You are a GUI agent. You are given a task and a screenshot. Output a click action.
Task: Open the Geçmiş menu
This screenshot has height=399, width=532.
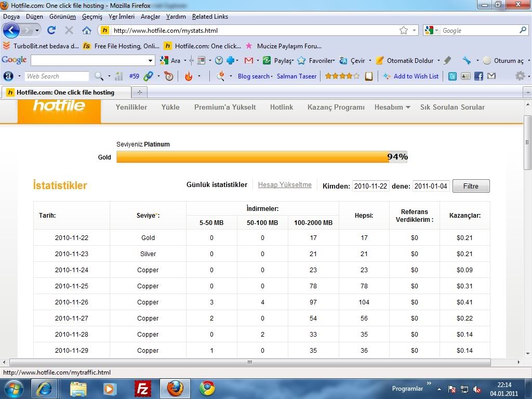coord(92,17)
